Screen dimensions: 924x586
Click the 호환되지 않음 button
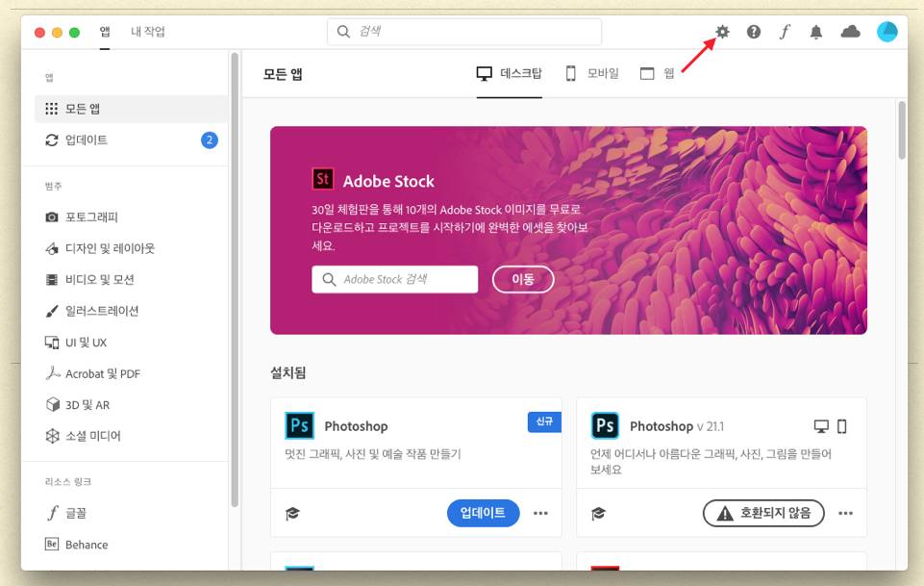(763, 513)
